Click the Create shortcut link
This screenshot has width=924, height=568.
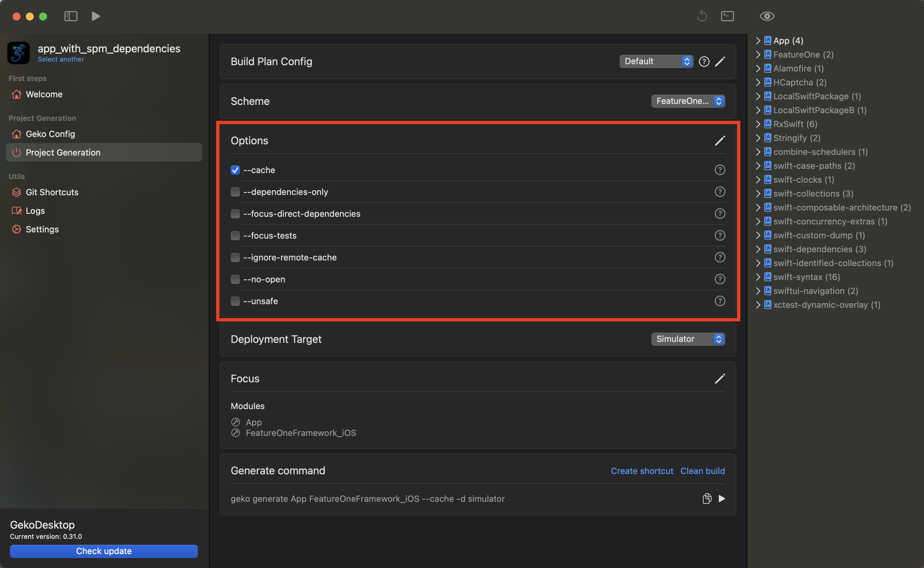coord(642,471)
